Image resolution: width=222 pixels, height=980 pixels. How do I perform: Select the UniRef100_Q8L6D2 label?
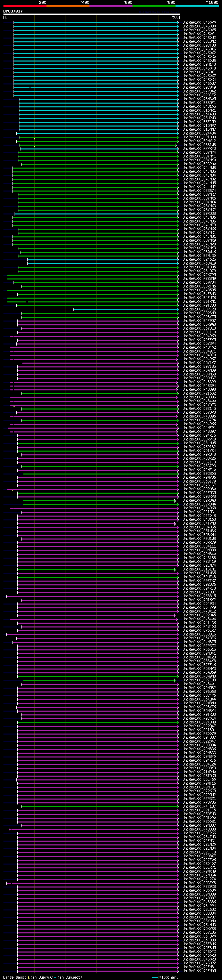199,910
